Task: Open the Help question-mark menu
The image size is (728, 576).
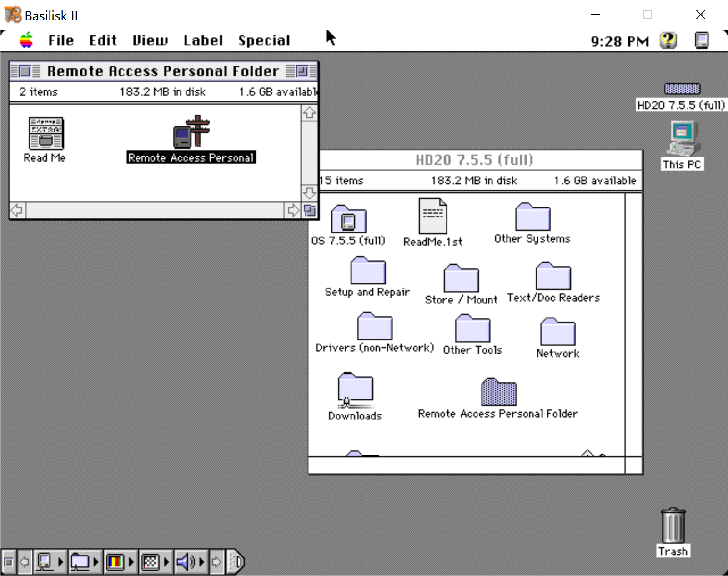Action: [x=668, y=40]
